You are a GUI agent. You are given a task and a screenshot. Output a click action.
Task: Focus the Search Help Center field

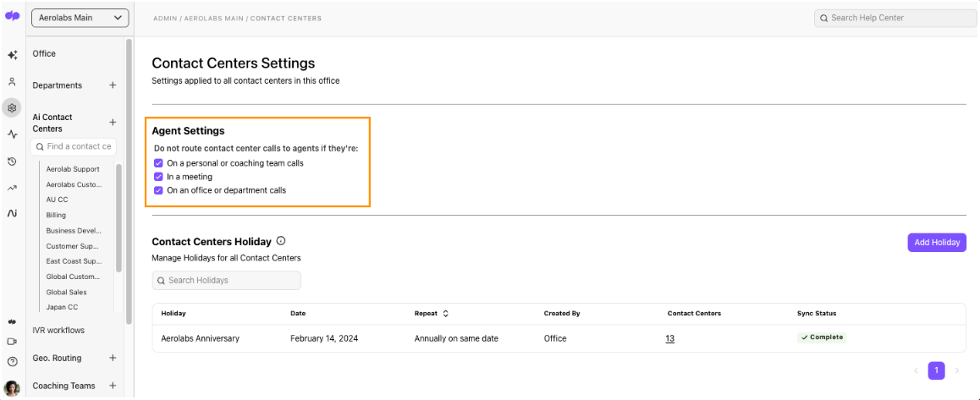[895, 18]
